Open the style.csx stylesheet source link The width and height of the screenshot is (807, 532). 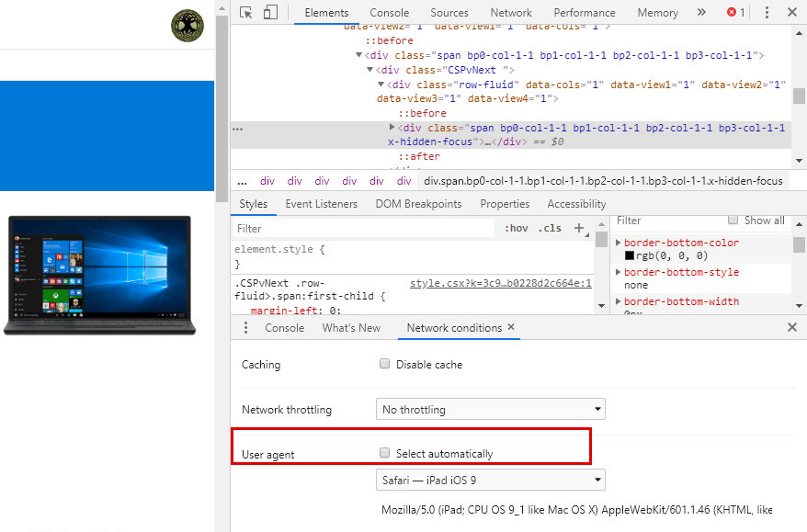coord(500,284)
